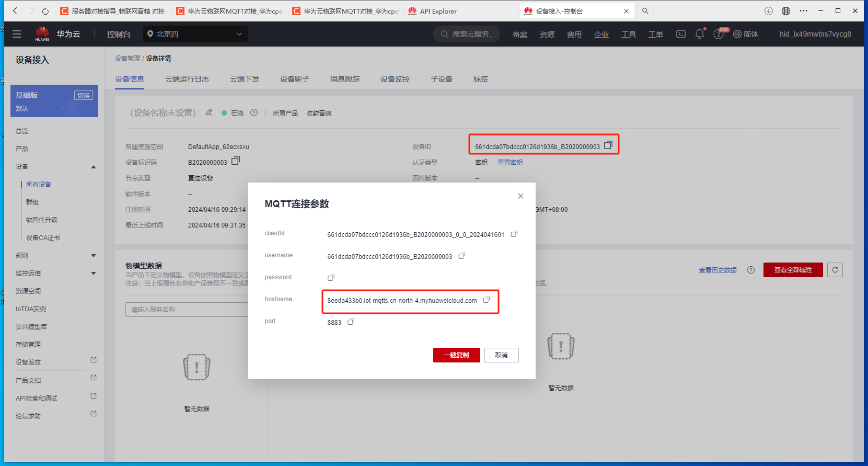The width and height of the screenshot is (868, 466).
Task: Click 重置密钥 link
Action: [510, 163]
